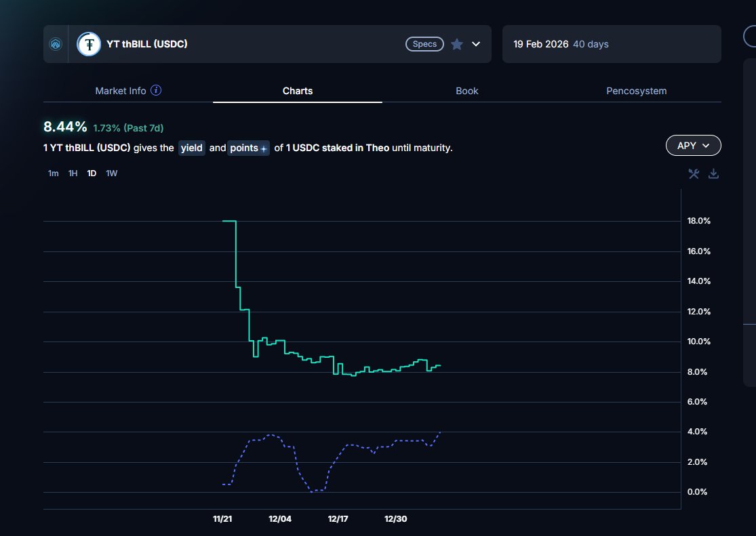Open the Specs button
Image resolution: width=756 pixels, height=536 pixels.
(424, 44)
